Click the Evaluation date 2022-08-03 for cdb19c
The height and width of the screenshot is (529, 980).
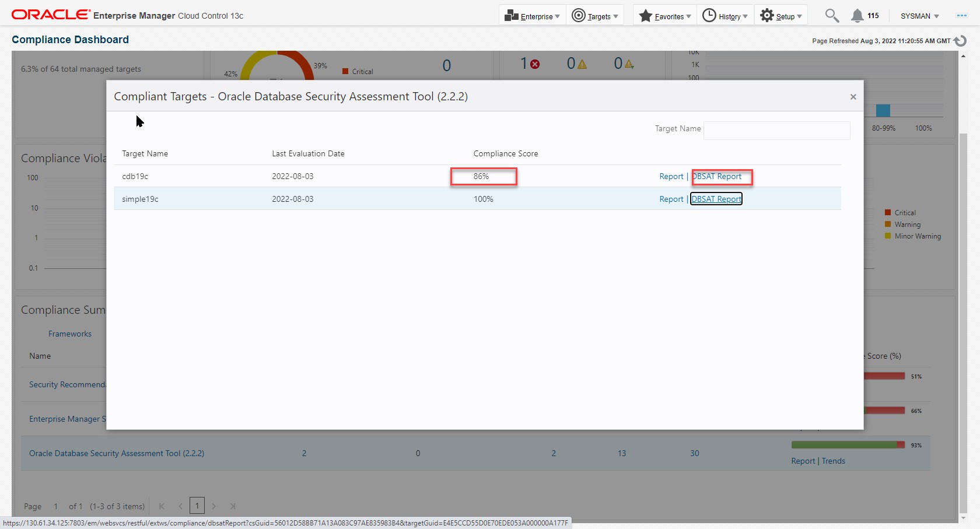293,176
